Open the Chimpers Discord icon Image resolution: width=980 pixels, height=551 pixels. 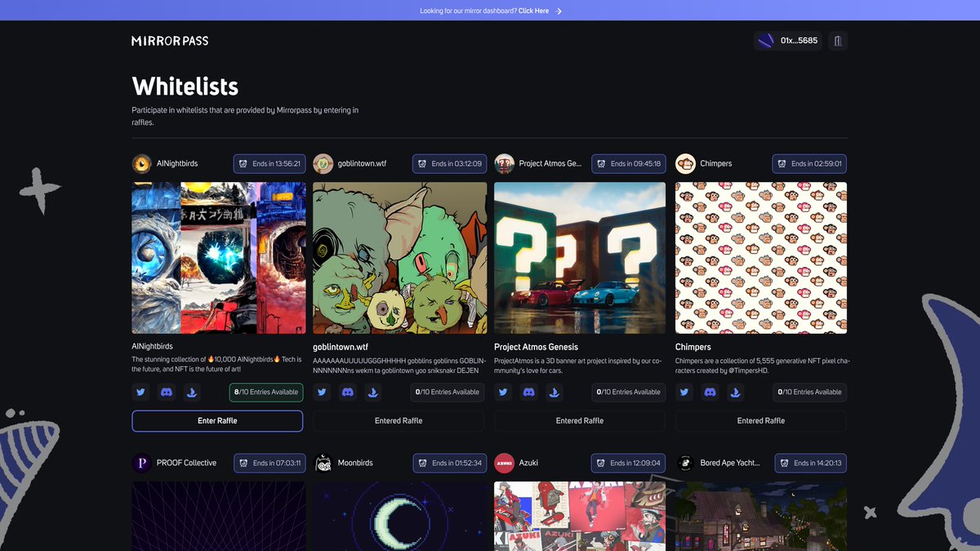pos(710,393)
